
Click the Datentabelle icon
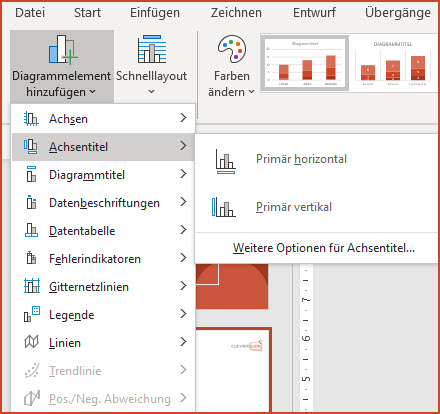[x=32, y=230]
